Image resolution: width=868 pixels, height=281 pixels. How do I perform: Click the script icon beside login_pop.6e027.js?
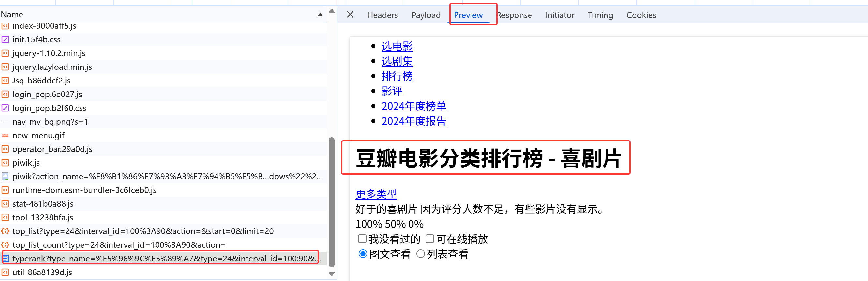pyautogui.click(x=5, y=94)
